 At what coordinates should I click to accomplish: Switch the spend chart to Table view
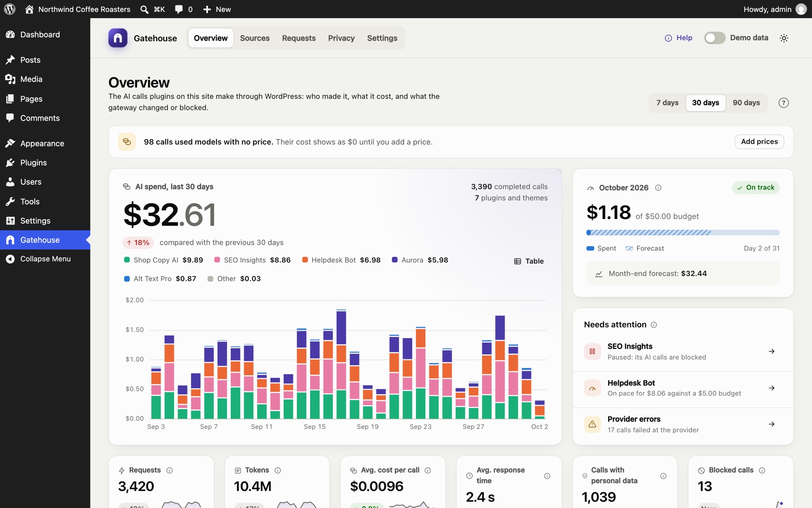(x=529, y=261)
